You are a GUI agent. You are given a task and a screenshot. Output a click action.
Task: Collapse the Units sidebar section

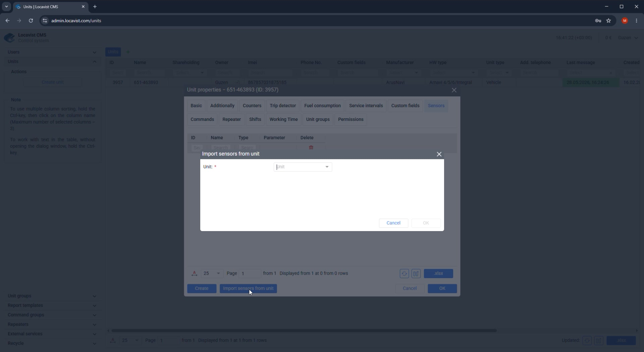click(52, 61)
